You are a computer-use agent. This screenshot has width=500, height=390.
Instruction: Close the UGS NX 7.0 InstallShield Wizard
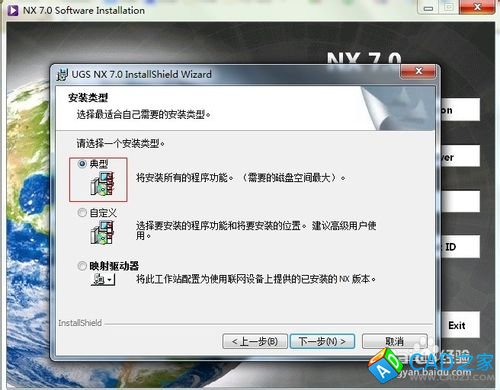click(419, 71)
